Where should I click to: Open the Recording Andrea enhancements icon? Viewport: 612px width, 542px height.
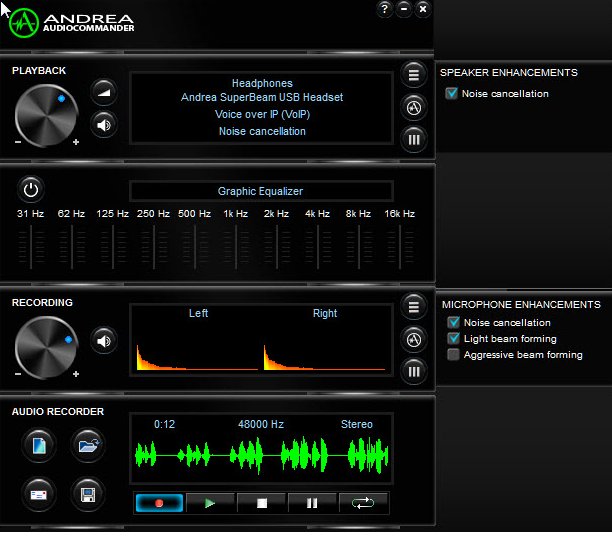click(x=414, y=339)
